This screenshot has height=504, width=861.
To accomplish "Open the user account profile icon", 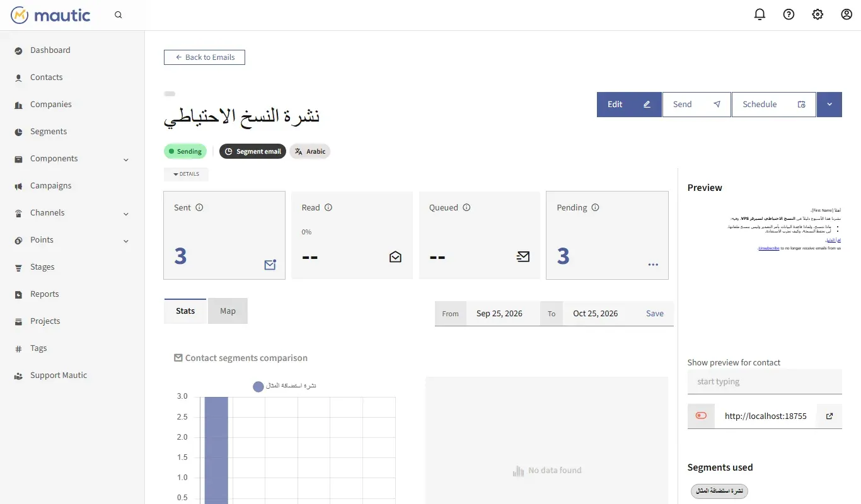I will coord(847,14).
